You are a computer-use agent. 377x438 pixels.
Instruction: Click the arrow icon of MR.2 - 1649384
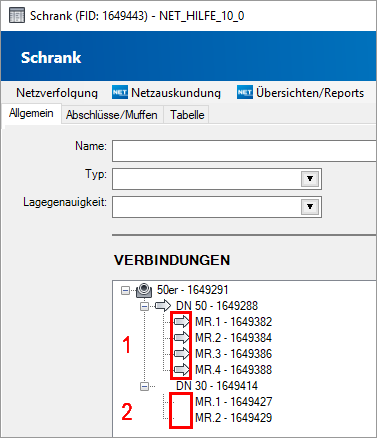pos(182,337)
